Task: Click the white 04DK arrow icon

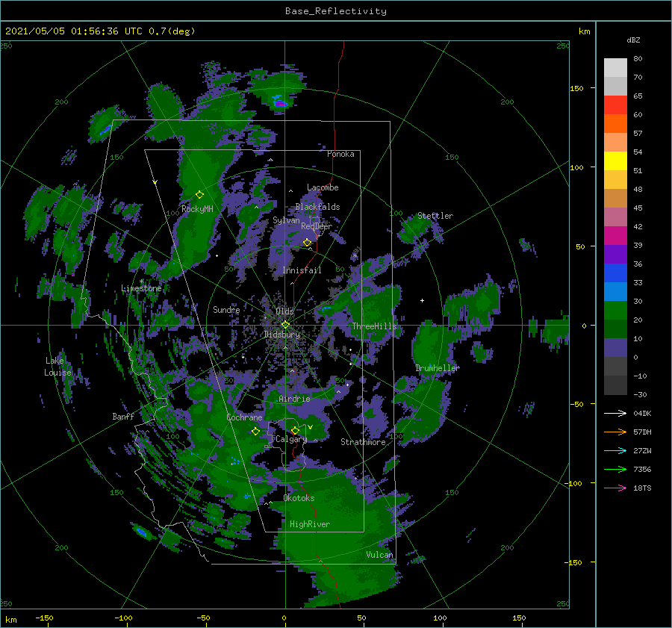Action: click(x=615, y=413)
